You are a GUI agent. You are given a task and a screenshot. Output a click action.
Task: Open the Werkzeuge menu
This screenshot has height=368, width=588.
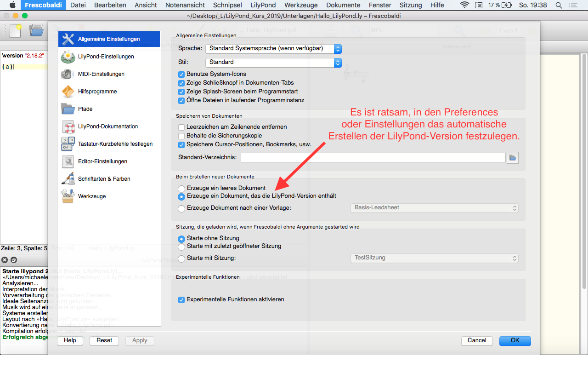pyautogui.click(x=301, y=5)
